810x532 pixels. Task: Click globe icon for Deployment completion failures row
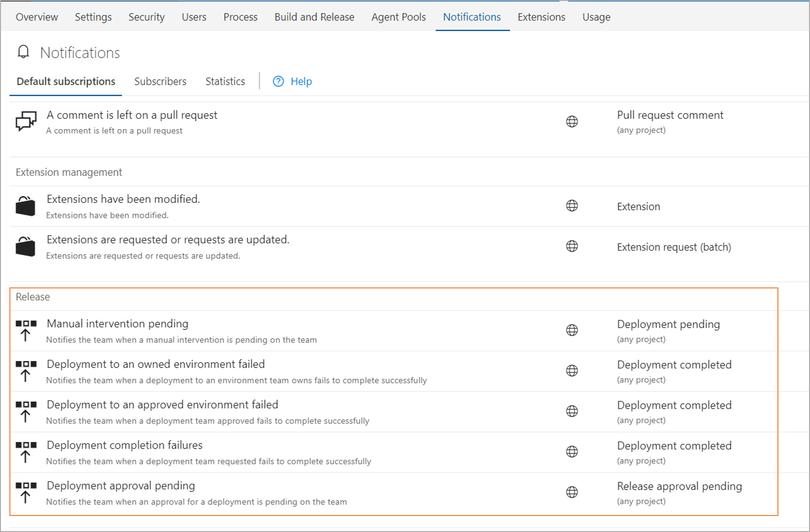pos(572,452)
